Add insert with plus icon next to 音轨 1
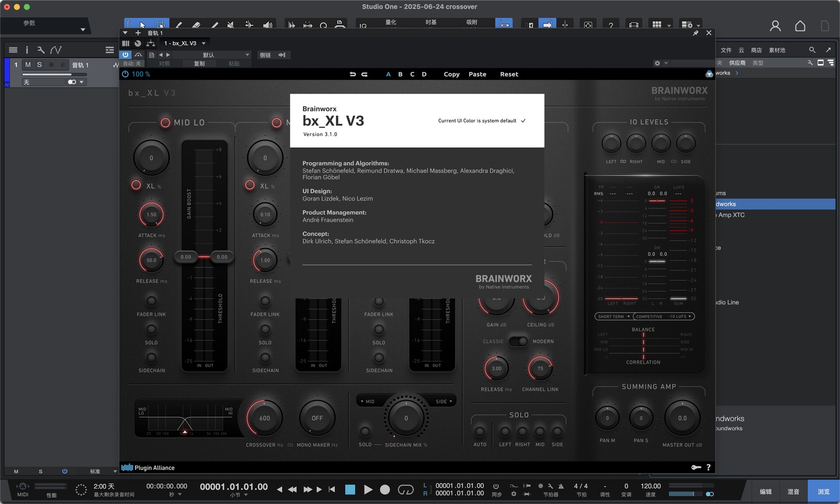 (x=138, y=33)
